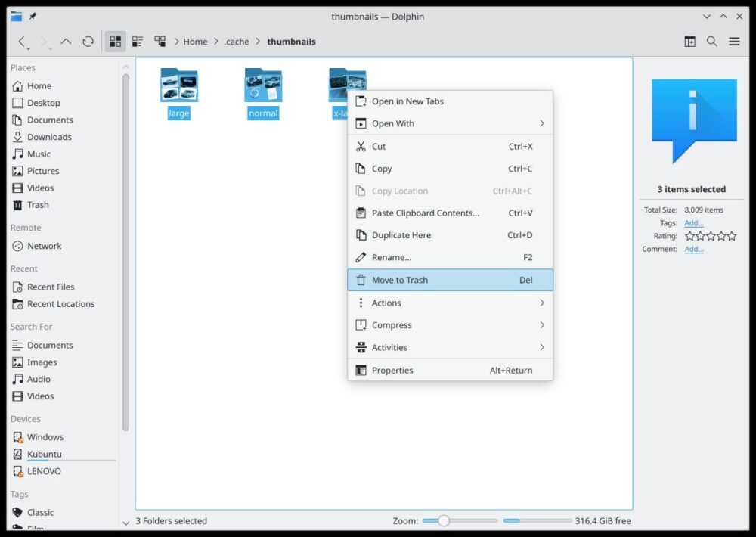This screenshot has width=756, height=537.
Task: Select the large folder thumbnail
Action: pos(179,85)
